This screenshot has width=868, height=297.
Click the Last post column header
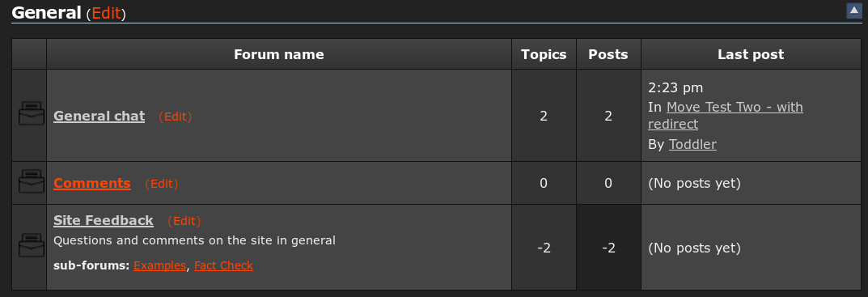(x=751, y=54)
